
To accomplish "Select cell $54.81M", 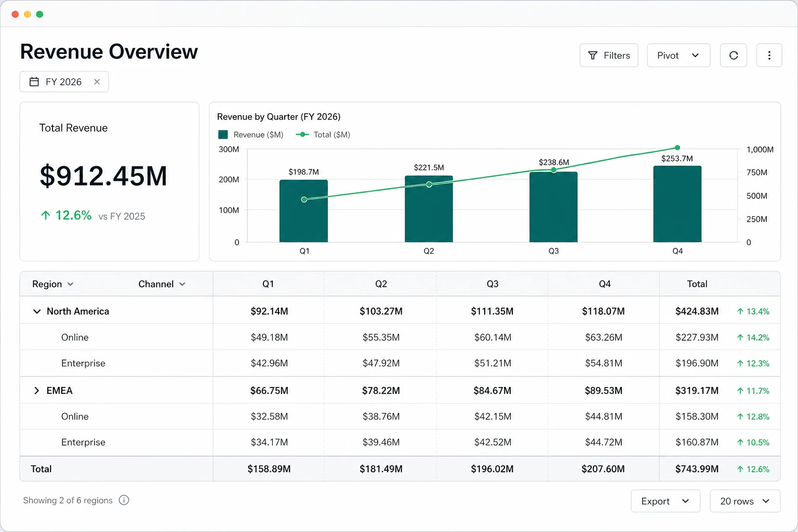I will pyautogui.click(x=604, y=363).
